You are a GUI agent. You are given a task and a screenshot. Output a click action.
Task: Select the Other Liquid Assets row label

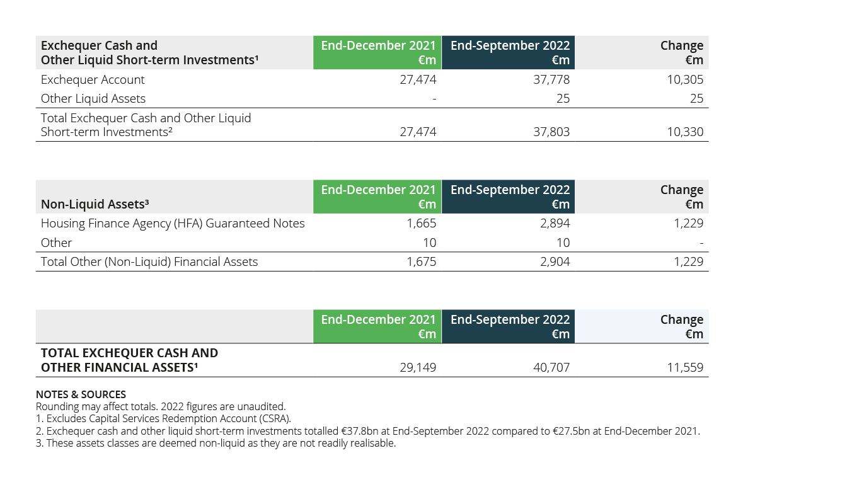(x=93, y=98)
